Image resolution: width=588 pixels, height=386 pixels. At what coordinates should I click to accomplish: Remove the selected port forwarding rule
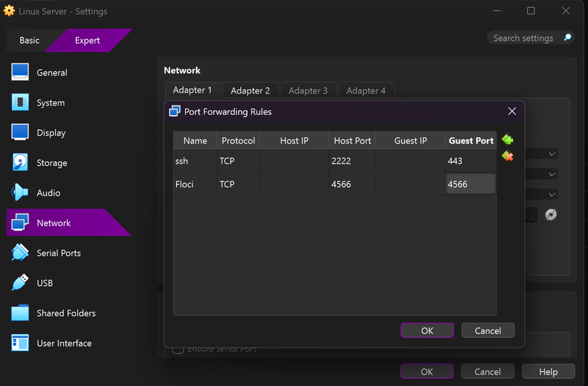tap(507, 156)
